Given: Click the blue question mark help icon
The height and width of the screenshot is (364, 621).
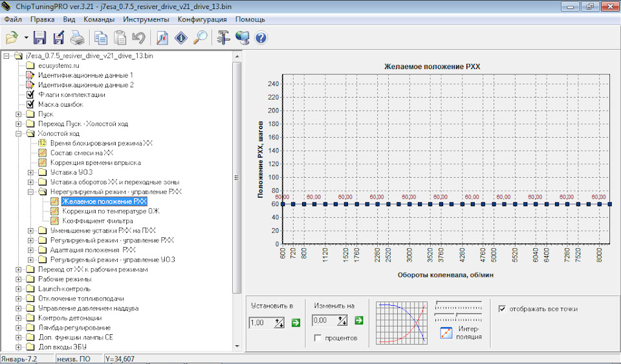Looking at the screenshot, I should coord(261,37).
